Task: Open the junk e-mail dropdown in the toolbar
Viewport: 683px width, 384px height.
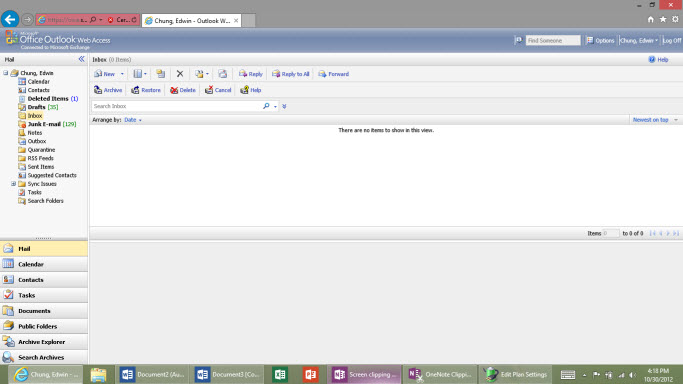Action: click(202, 74)
